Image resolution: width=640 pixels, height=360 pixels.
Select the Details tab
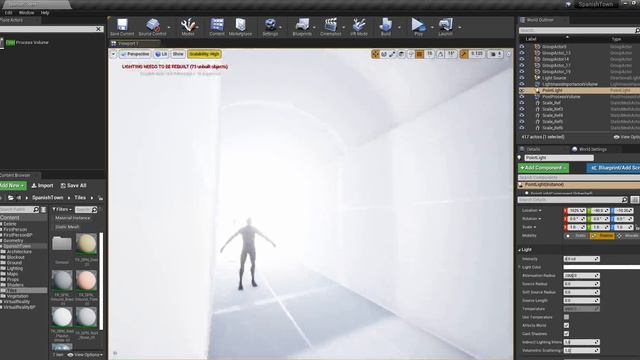tap(533, 149)
